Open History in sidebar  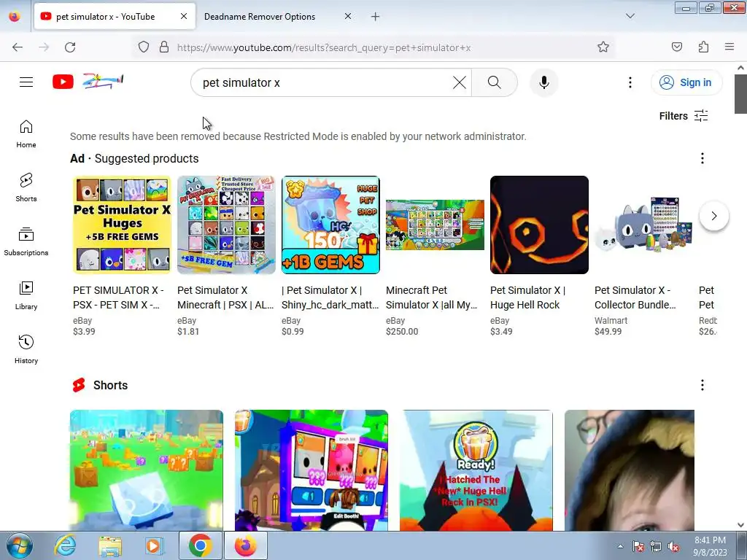[26, 349]
